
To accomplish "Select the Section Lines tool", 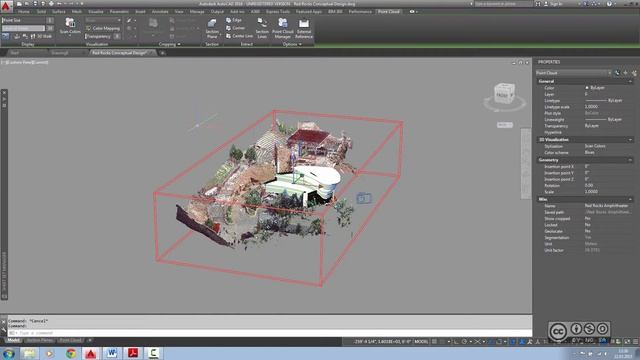I will [262, 28].
